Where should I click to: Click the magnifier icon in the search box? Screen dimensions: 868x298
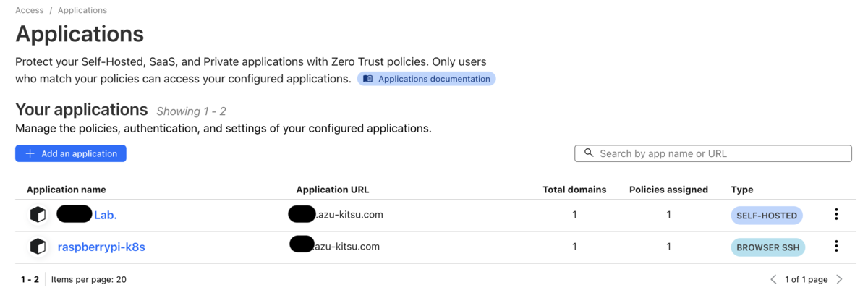[x=589, y=153]
